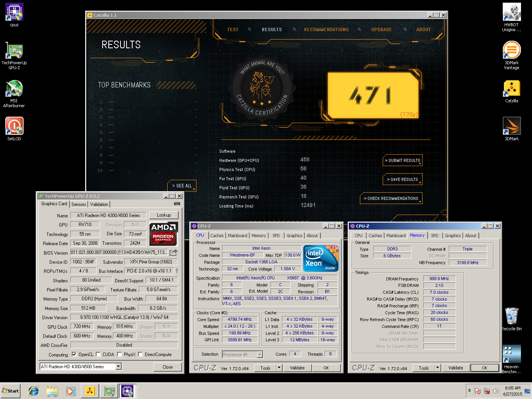Click the Bus Interface question mark
Image resolution: width=532 pixels, height=399 pixels.
click(177, 271)
